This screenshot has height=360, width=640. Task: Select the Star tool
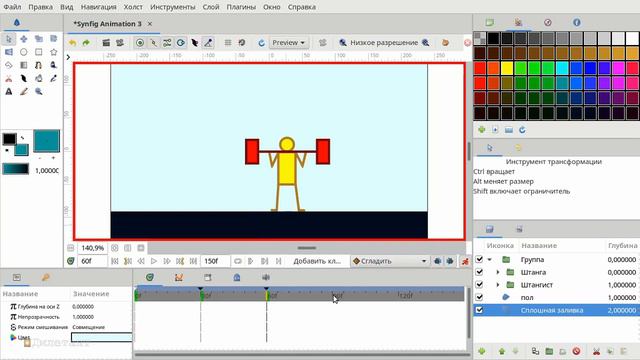(x=53, y=52)
